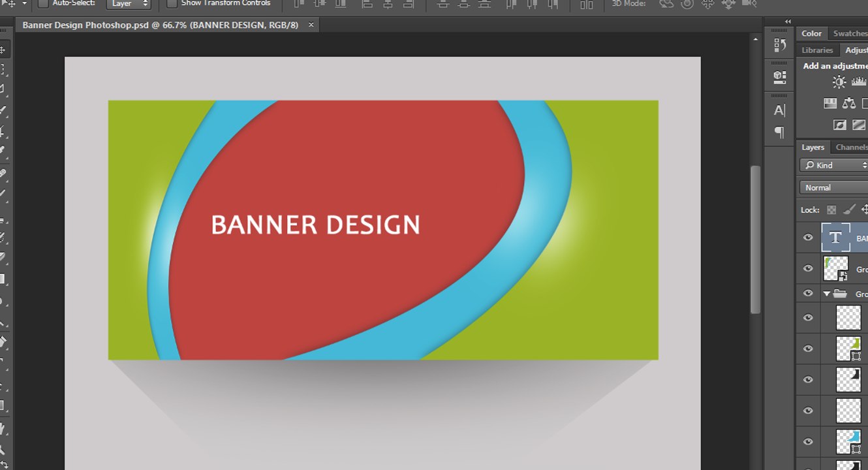Screen dimensions: 868x470
Task: Click the group folder icon in Layers
Action: 840,294
